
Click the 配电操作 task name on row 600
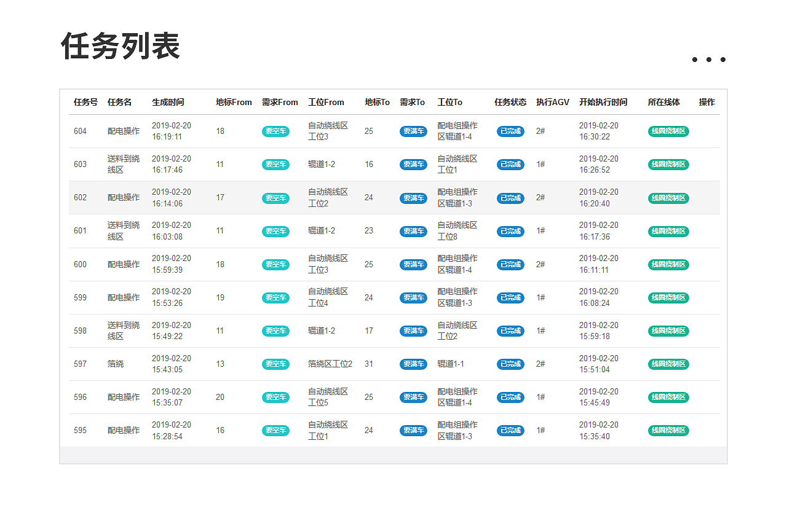point(120,264)
